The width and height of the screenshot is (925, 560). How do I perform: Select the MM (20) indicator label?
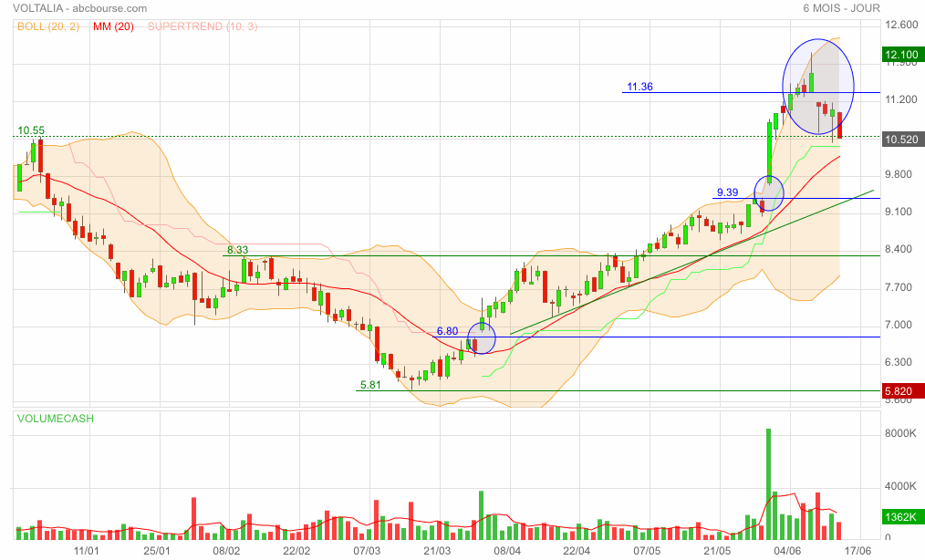point(113,26)
